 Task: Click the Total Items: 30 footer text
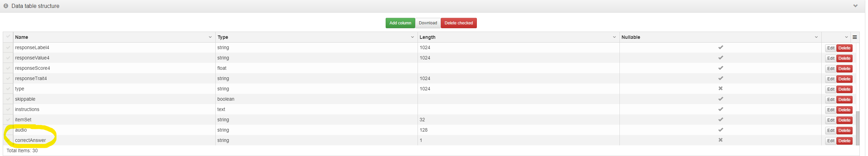[22, 151]
